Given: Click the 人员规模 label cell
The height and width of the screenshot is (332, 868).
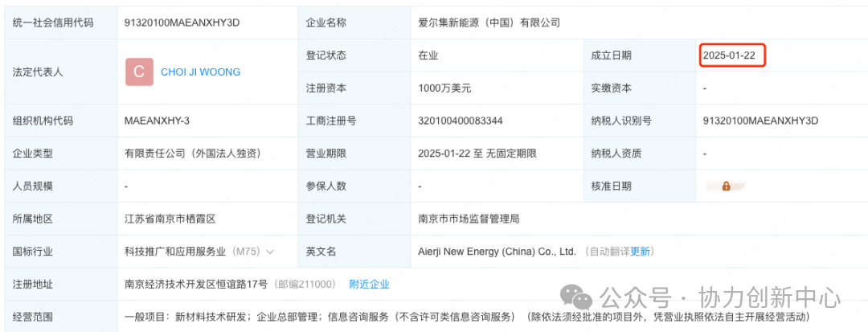Looking at the screenshot, I should pos(61,186).
